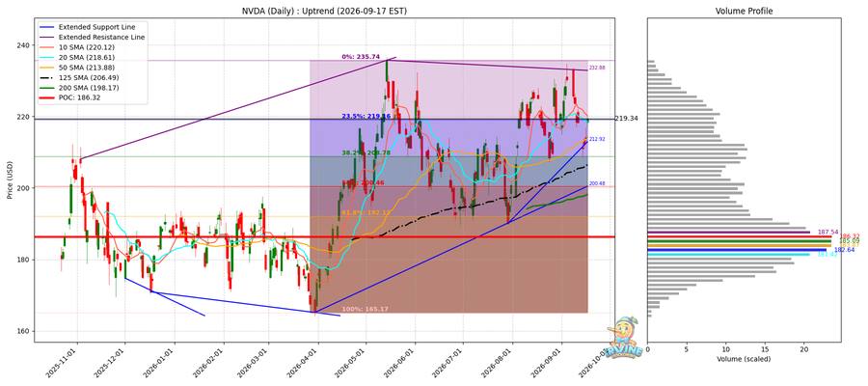868x386 pixels.
Task: Click the 'Volume Profile' panel title
Action: tap(744, 11)
